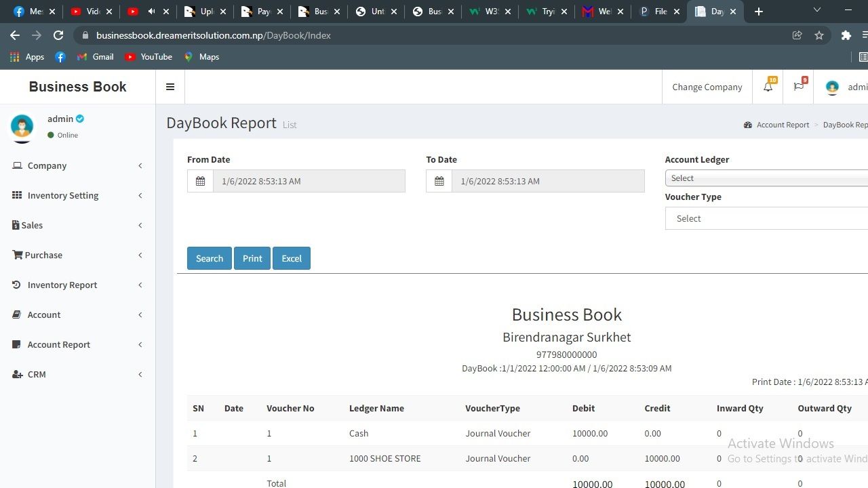Image resolution: width=868 pixels, height=488 pixels.
Task: Open the flag messages icon
Action: pos(798,87)
